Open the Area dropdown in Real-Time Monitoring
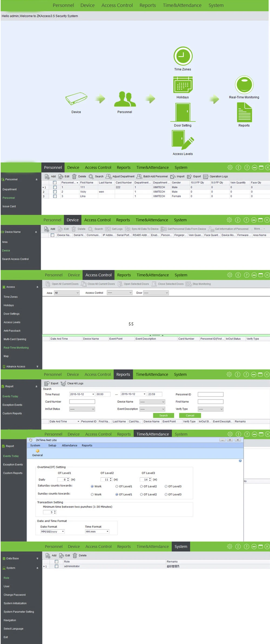Image resolution: width=270 pixels, height=644 pixels. [67, 293]
